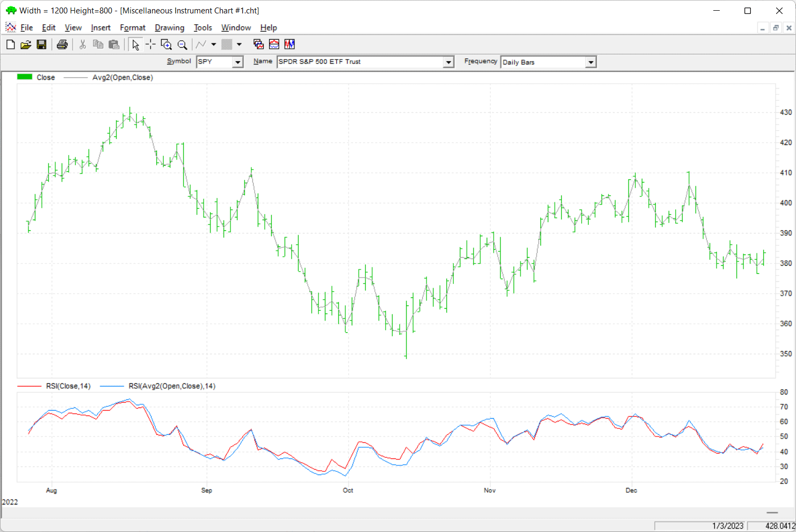
Task: Click the 2022 year label
Action: click(x=10, y=502)
